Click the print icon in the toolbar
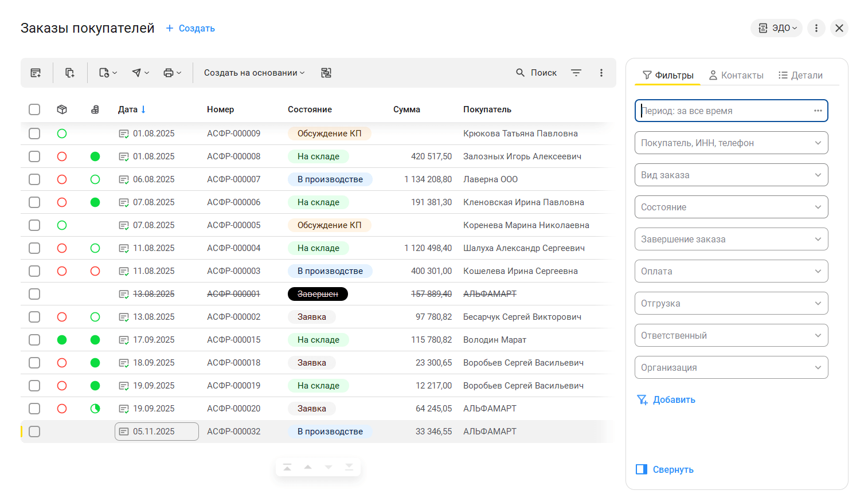The image size is (868, 498). pyautogui.click(x=169, y=73)
